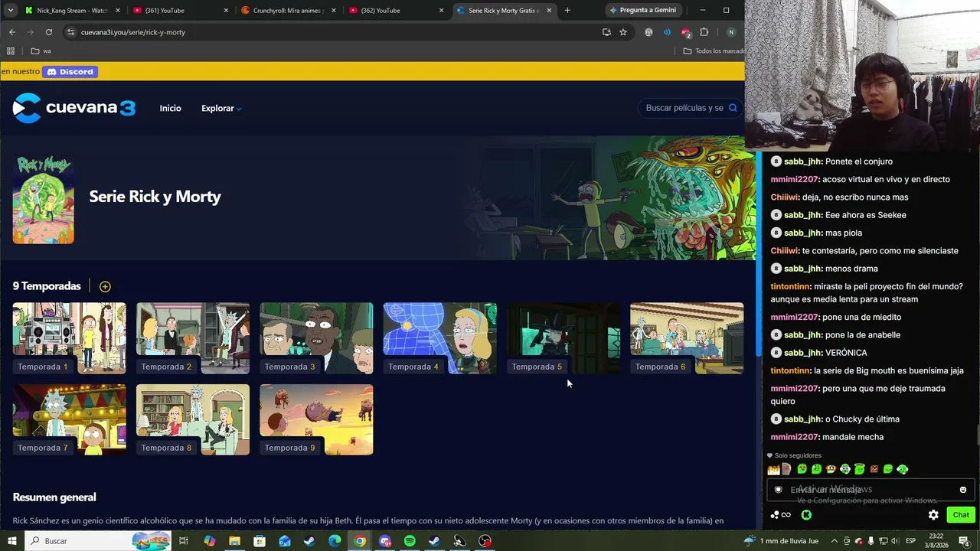Viewport: 980px width, 551px height.
Task: Open the Windows notification center icon
Action: 964,541
